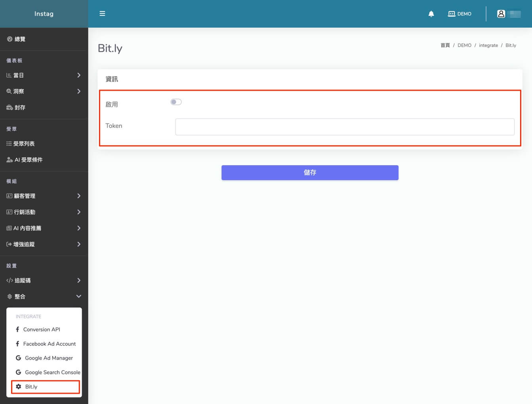The height and width of the screenshot is (404, 532).
Task: Collapse the 整合 submenu chevron
Action: [x=79, y=296]
